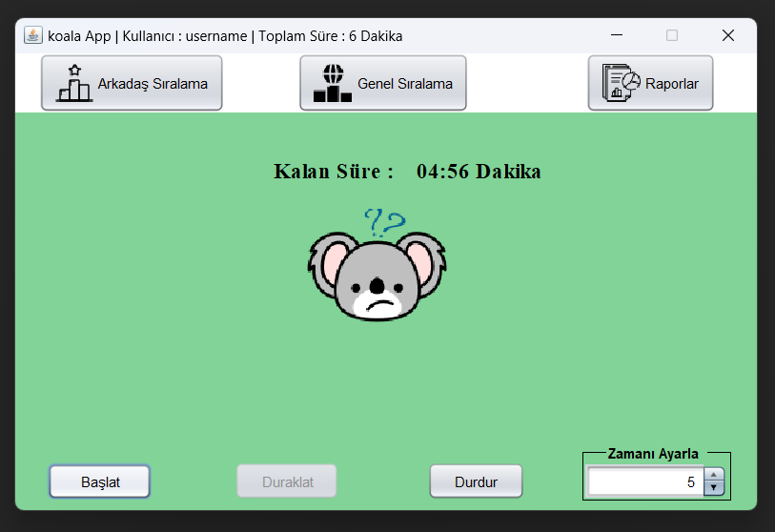775x532 pixels.
Task: Click the window title showing Toplam Süre
Action: coord(225,36)
